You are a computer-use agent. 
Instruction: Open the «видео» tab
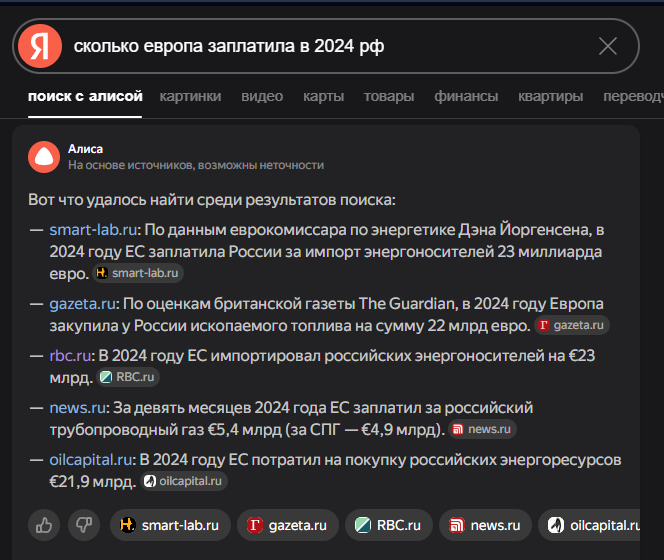pyautogui.click(x=262, y=97)
